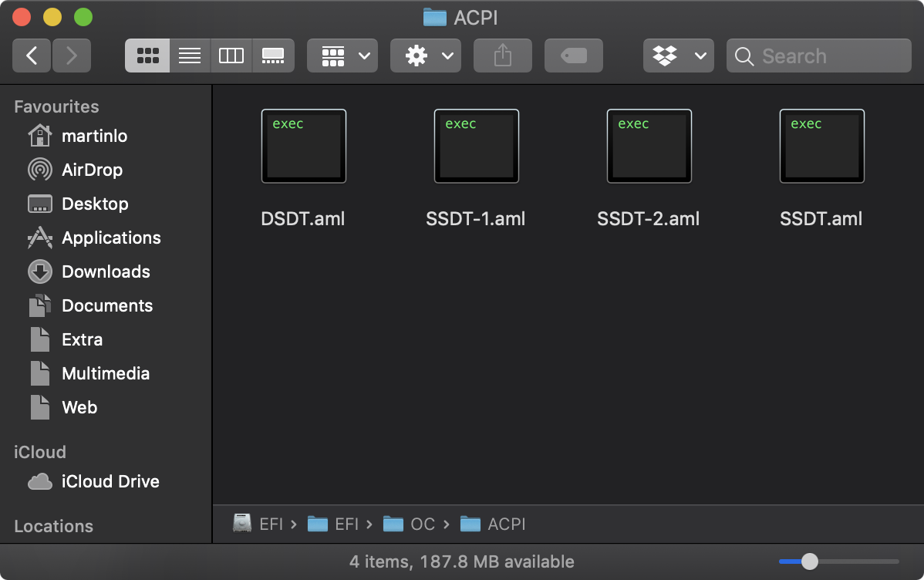Adjust the icon size slider
924x580 pixels.
[810, 561]
